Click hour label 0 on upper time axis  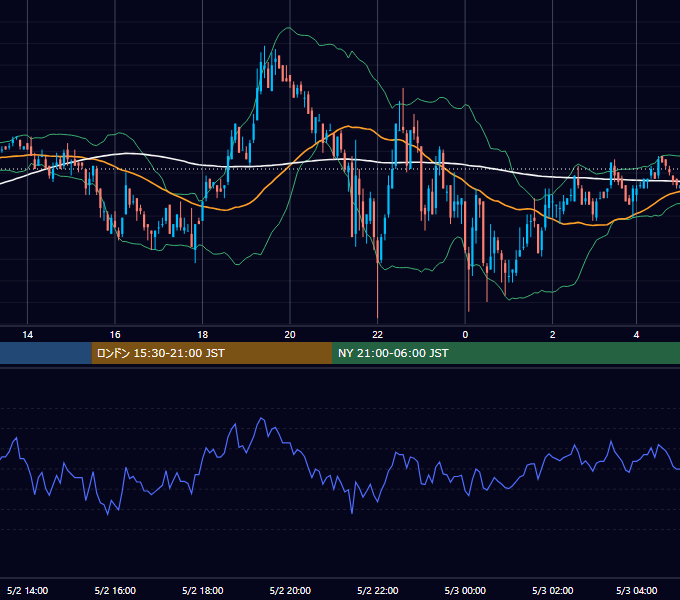point(465,335)
